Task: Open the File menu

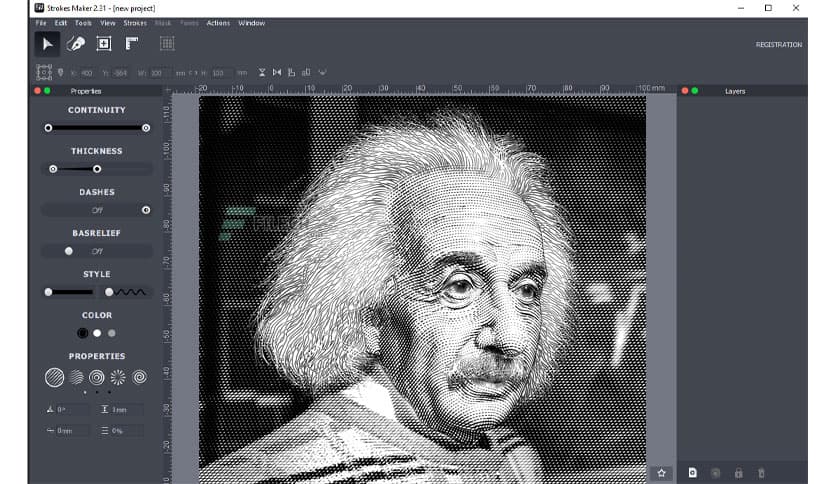Action: tap(41, 23)
